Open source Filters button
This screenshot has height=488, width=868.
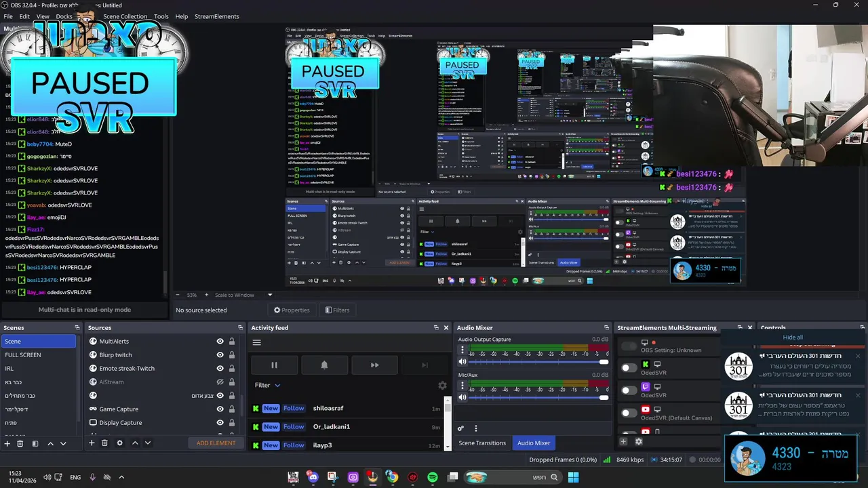[337, 310]
